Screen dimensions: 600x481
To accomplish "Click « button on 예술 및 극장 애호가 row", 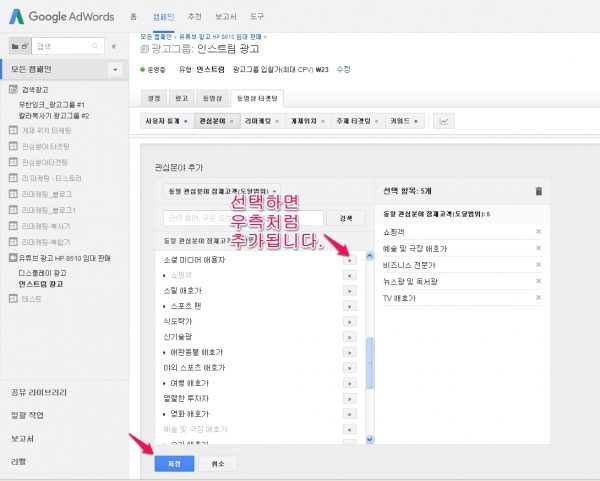I will pos(349,429).
